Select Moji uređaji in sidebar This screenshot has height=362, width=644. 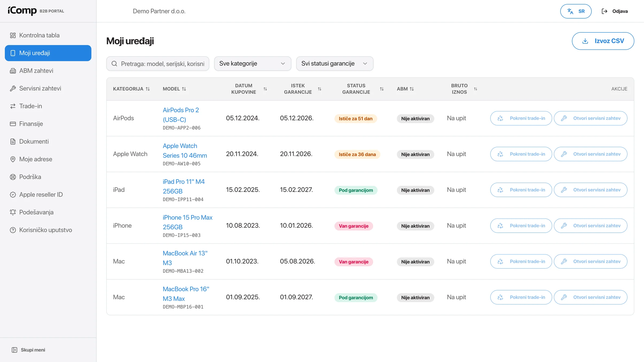click(x=48, y=53)
